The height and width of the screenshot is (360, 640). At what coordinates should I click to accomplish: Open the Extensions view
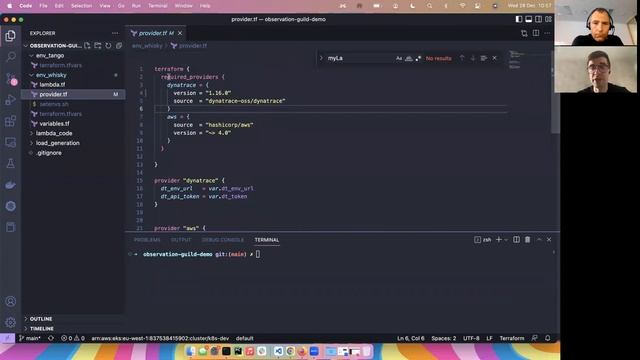coord(11,121)
